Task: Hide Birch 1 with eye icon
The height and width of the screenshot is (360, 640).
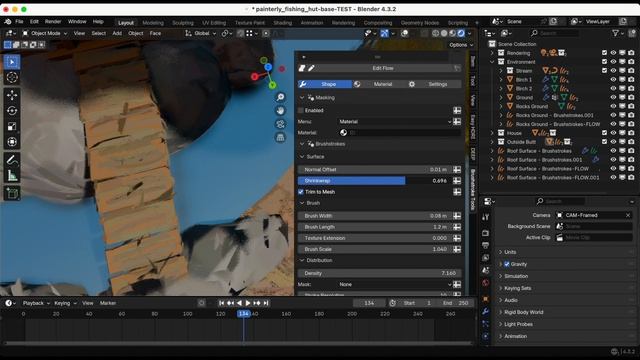Action: pos(613,80)
